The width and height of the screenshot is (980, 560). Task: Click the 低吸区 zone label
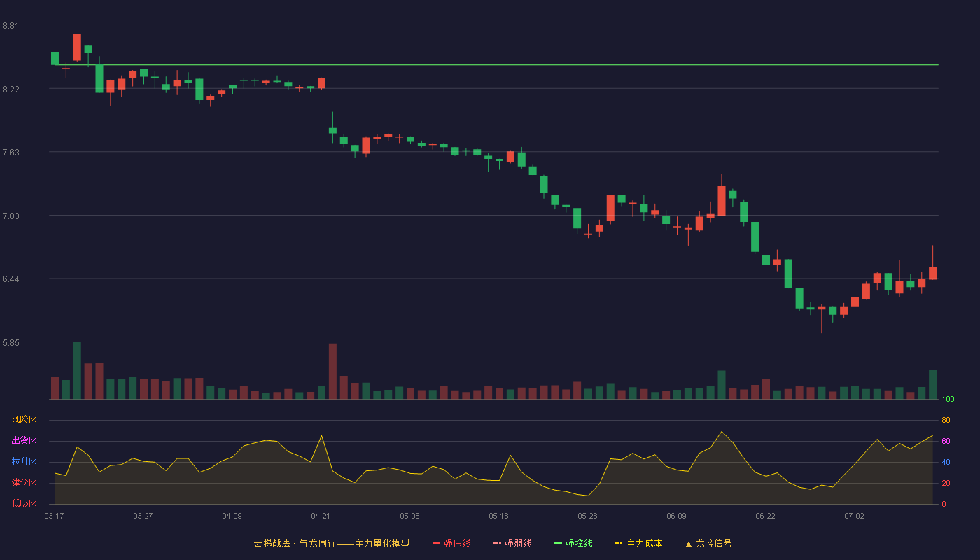click(x=24, y=504)
